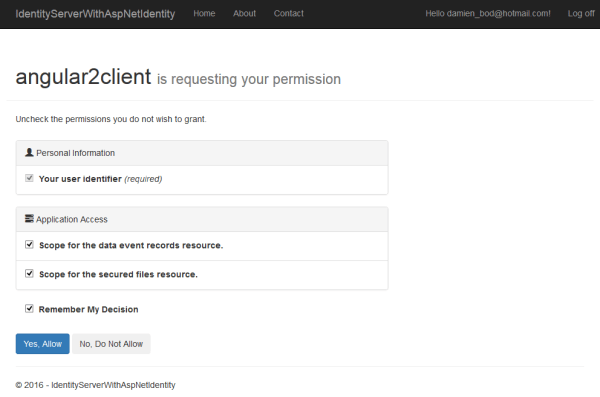Click the Personal Information panel heading

pyautogui.click(x=202, y=153)
